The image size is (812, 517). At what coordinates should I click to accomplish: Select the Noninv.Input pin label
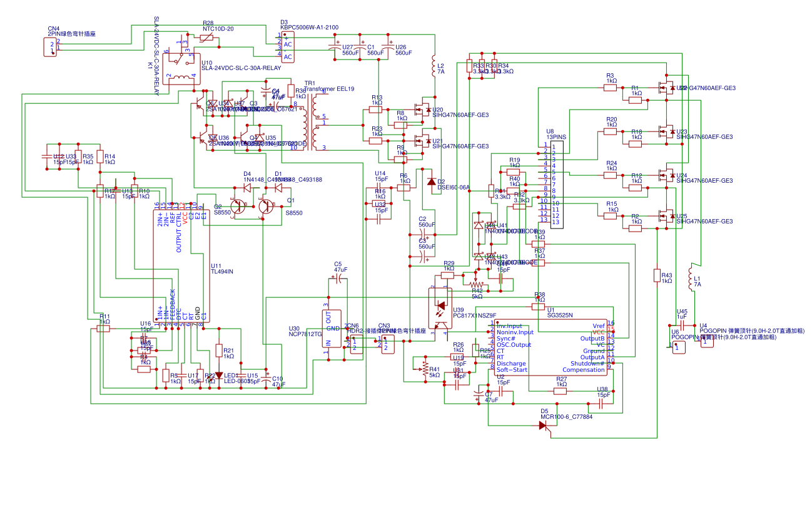coord(515,332)
